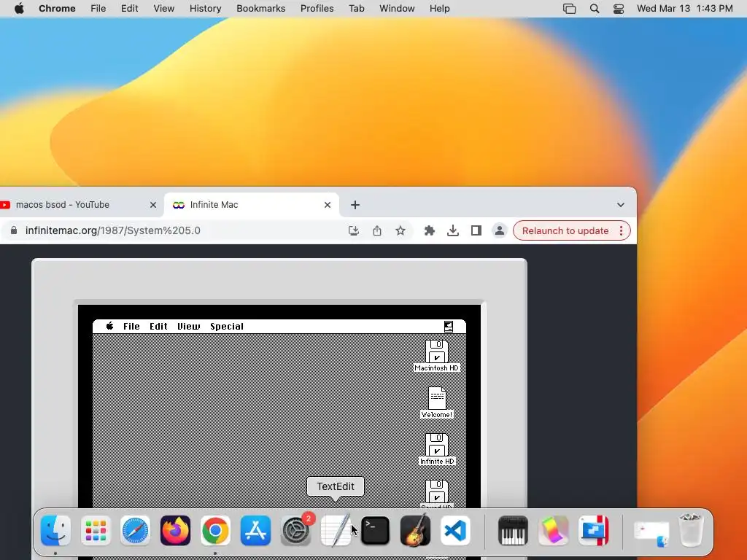The width and height of the screenshot is (747, 560).
Task: Open the emulated Mac Edit menu
Action: click(158, 326)
